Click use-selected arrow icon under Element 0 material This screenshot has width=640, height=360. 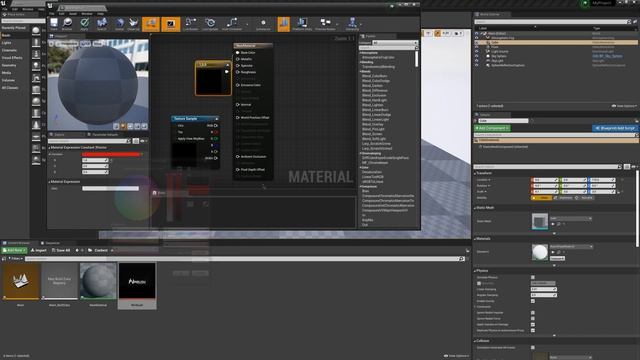tap(553, 252)
